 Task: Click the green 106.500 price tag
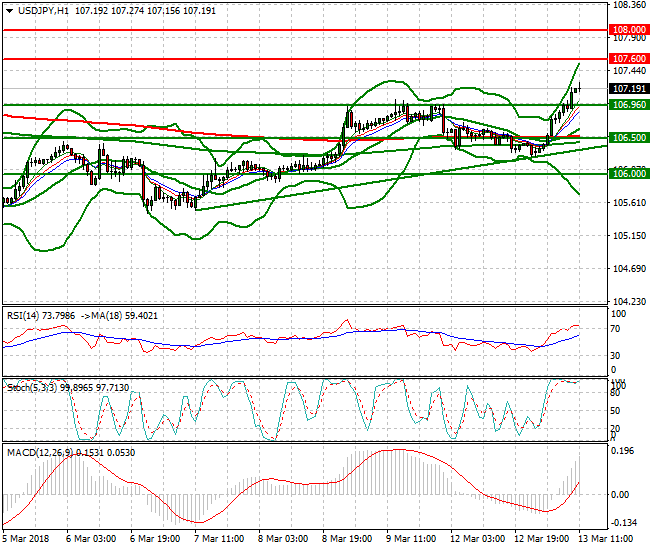629,138
